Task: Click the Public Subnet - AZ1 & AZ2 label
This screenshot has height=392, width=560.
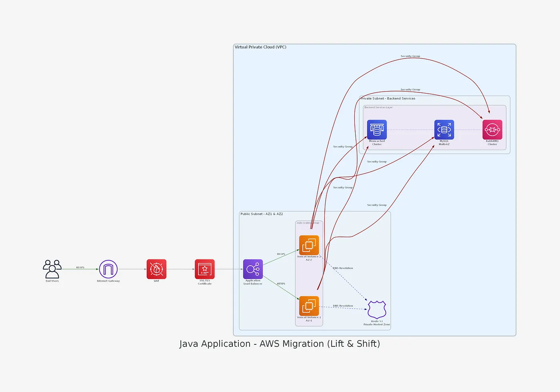Action: [x=262, y=214]
